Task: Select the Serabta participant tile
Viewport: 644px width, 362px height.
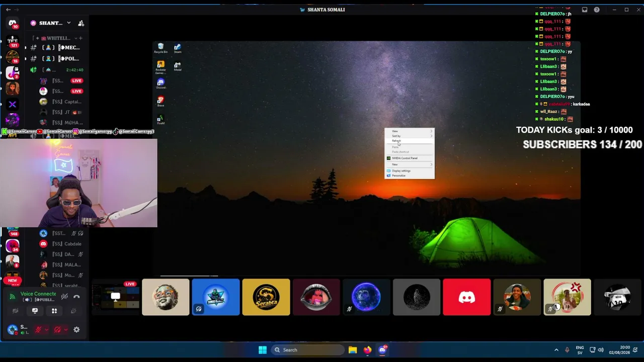Action: tap(266, 297)
